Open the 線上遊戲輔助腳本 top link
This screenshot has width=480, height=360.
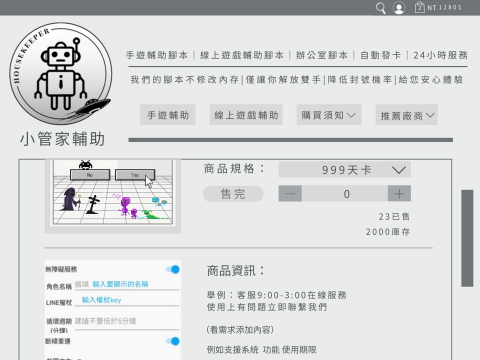[242, 55]
